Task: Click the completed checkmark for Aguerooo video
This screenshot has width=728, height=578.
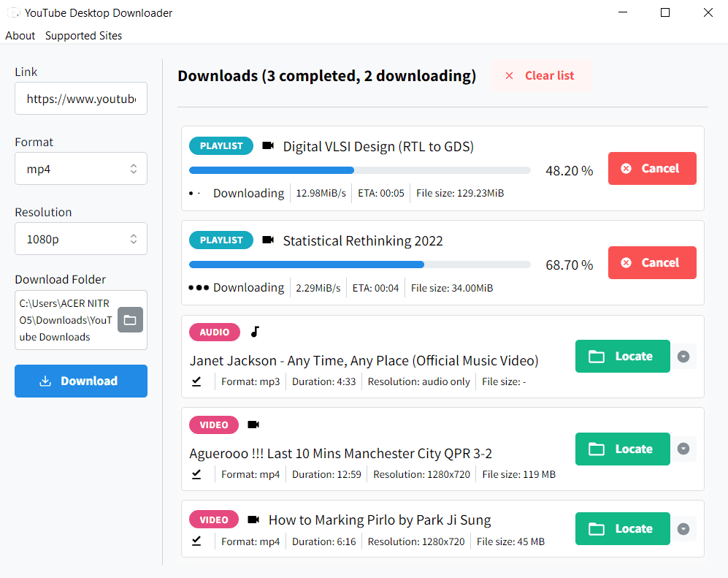Action: coord(196,474)
